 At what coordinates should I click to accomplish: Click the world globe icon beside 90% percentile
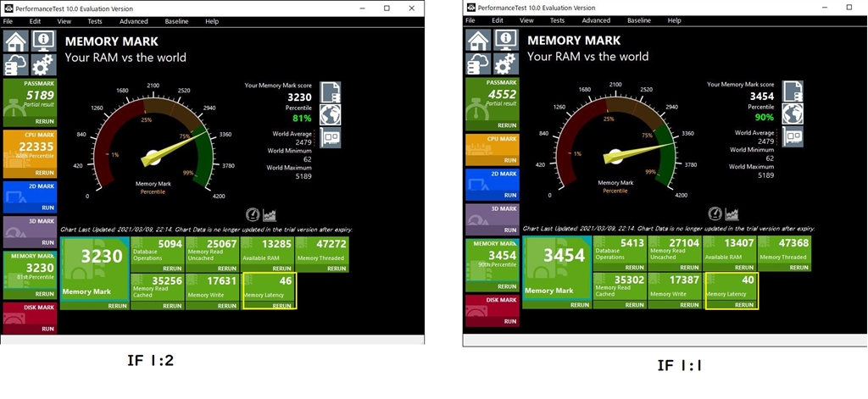(793, 113)
